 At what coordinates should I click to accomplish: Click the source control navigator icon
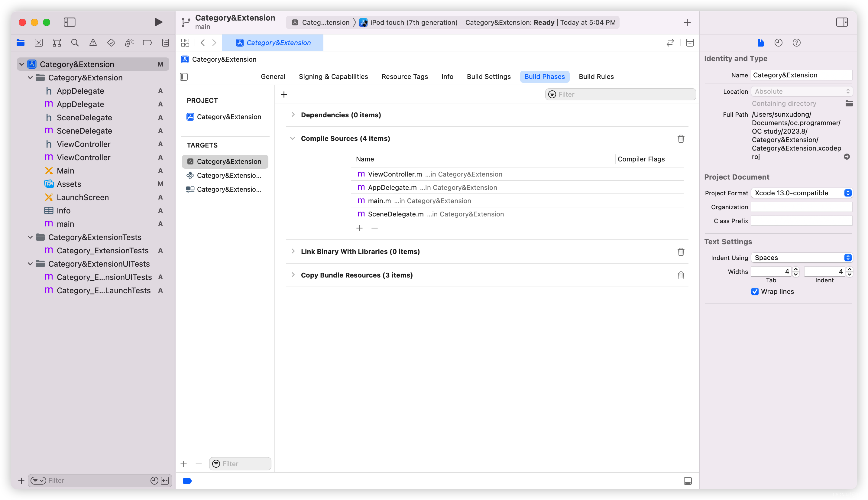click(x=38, y=42)
